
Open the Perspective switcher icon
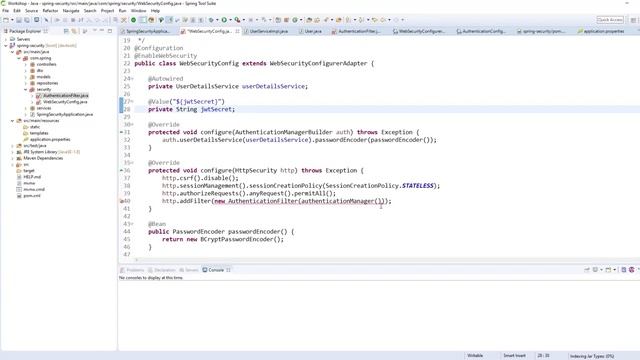click(633, 20)
